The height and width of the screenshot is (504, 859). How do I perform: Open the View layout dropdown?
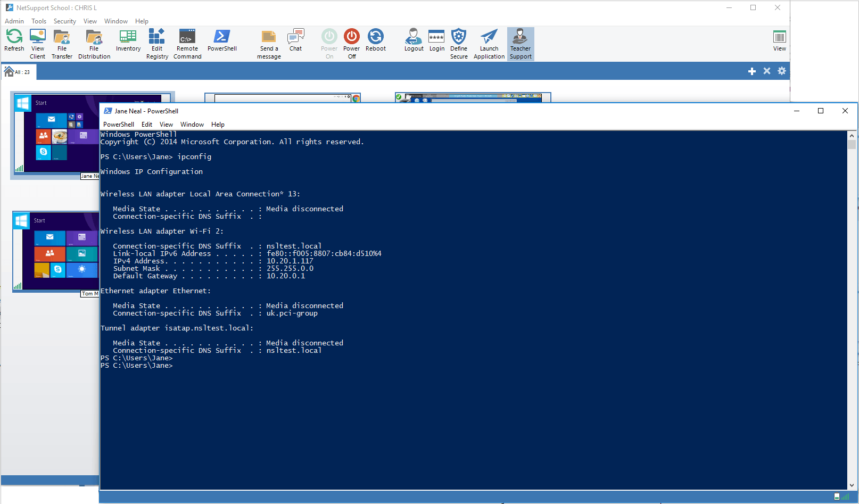coord(779,40)
